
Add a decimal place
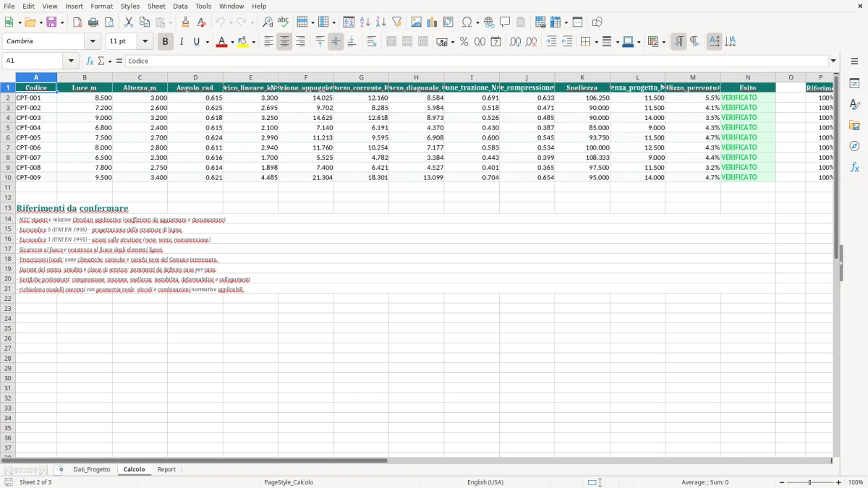click(516, 42)
